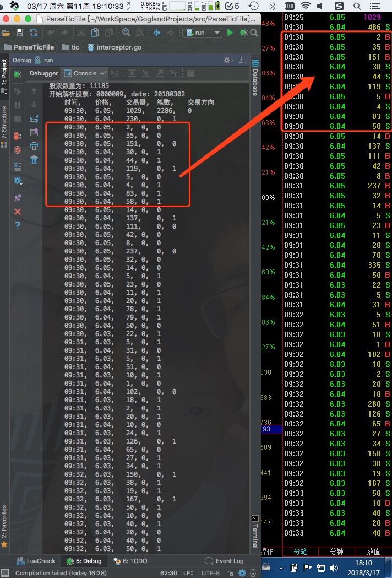Click the Open folder toolbar icon

(6, 33)
